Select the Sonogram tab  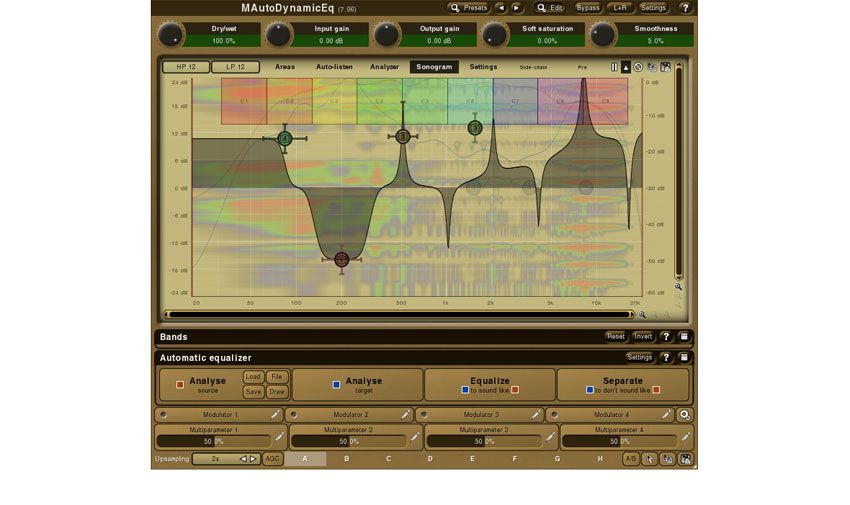tap(434, 67)
